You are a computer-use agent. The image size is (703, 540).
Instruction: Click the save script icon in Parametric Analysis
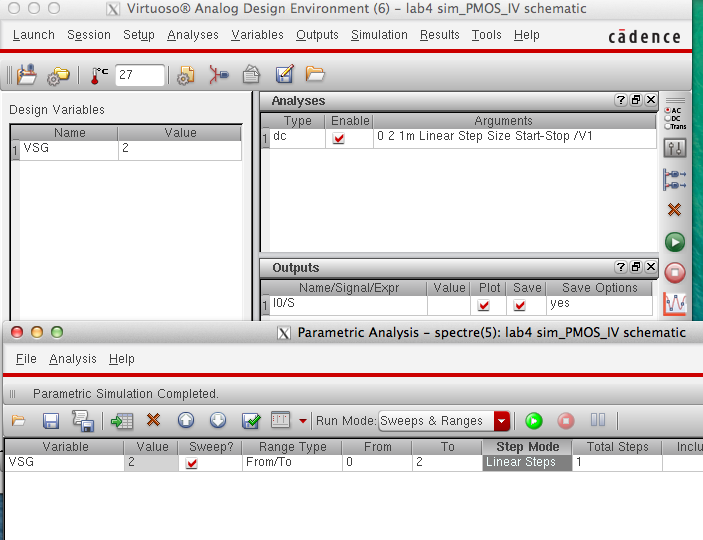click(83, 421)
